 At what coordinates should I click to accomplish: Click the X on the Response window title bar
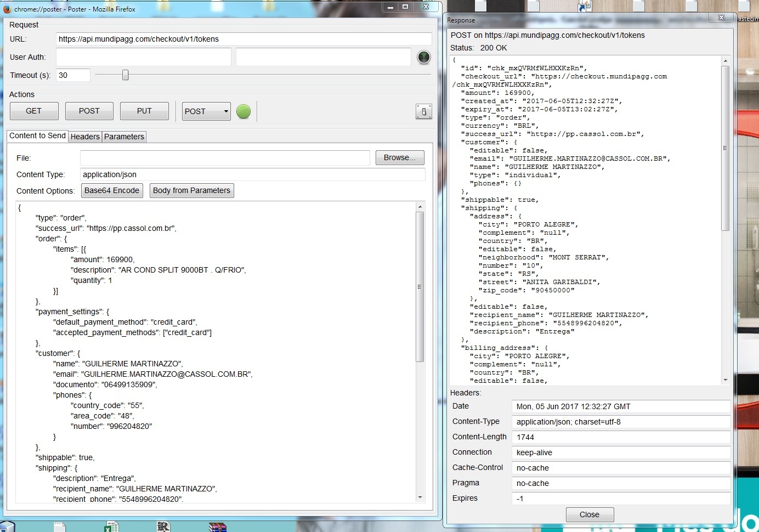pyautogui.click(x=722, y=18)
